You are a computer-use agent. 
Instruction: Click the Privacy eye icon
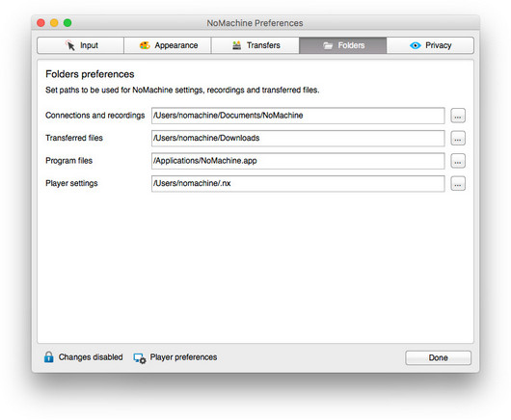[x=416, y=45]
